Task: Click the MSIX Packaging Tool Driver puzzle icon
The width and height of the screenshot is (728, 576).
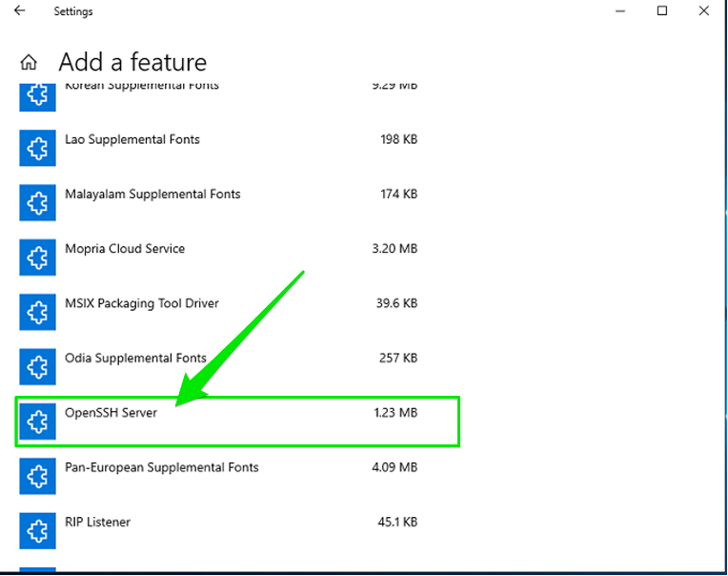Action: [37, 312]
